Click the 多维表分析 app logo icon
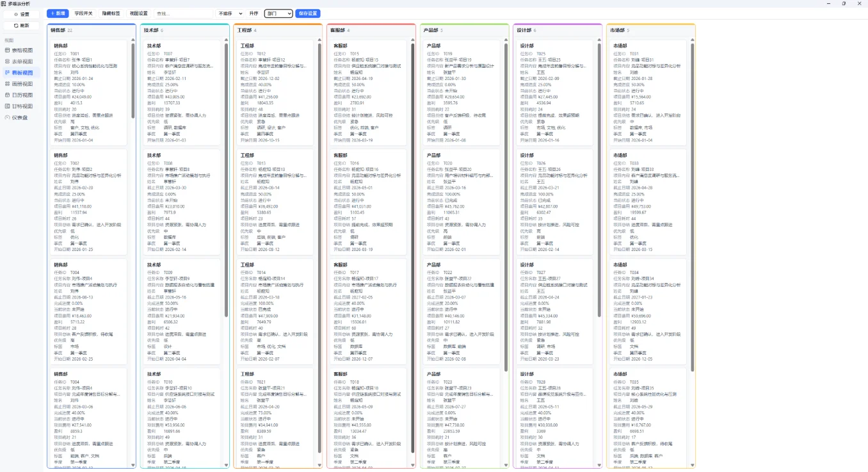 4,3
